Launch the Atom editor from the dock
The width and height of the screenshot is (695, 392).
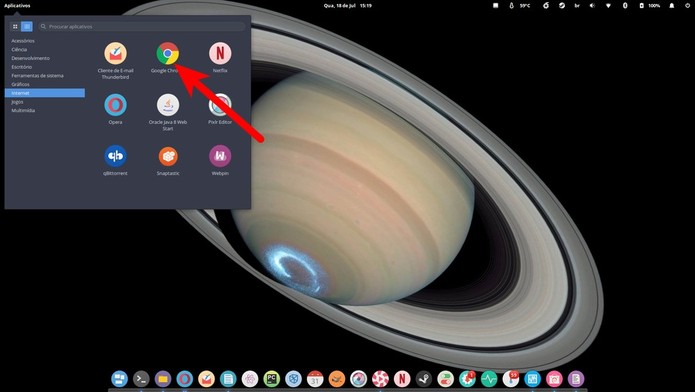[250, 379]
